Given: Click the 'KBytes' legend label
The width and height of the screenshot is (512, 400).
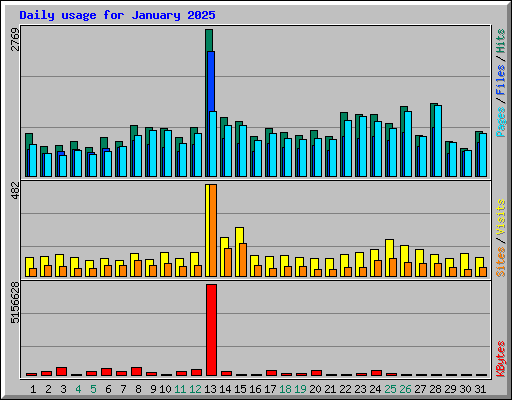Looking at the screenshot, I should click(x=501, y=359).
